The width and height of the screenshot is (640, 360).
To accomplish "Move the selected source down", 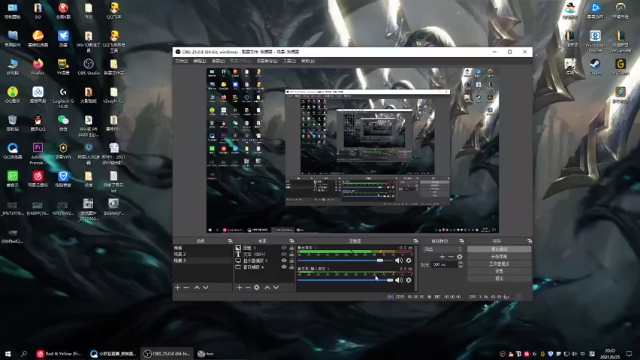I will coord(276,287).
